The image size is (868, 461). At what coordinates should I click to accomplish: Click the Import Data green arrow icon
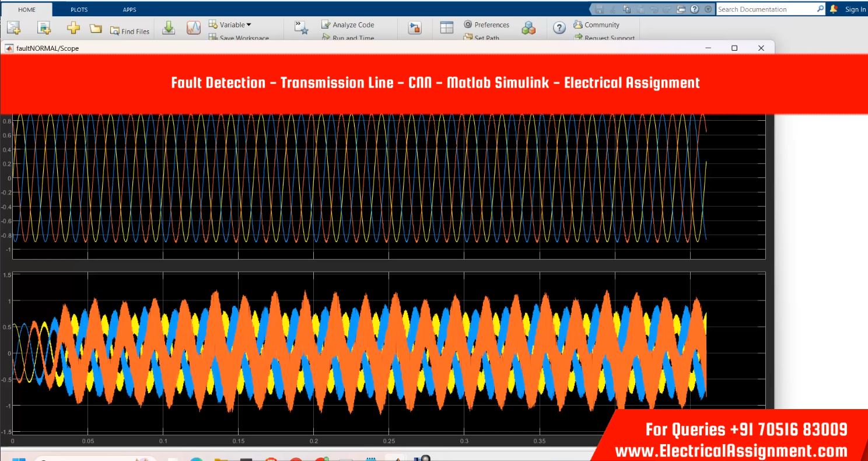coord(169,28)
